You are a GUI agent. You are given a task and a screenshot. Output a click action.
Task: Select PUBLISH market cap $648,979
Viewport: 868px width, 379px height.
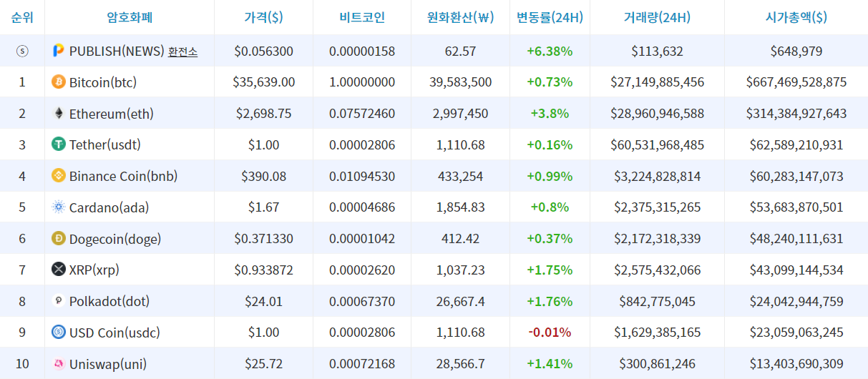pos(796,51)
